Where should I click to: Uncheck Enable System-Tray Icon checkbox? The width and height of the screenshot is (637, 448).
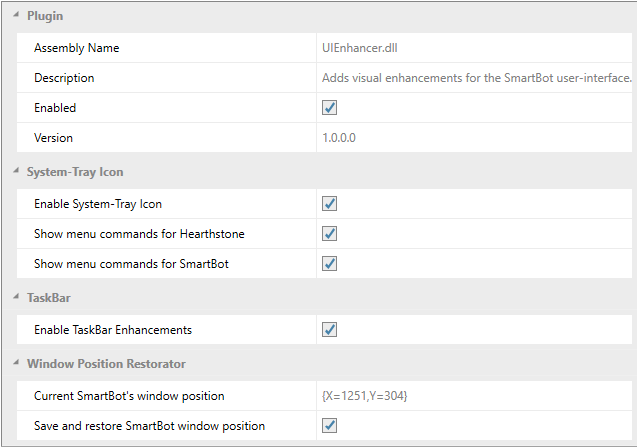coord(329,204)
